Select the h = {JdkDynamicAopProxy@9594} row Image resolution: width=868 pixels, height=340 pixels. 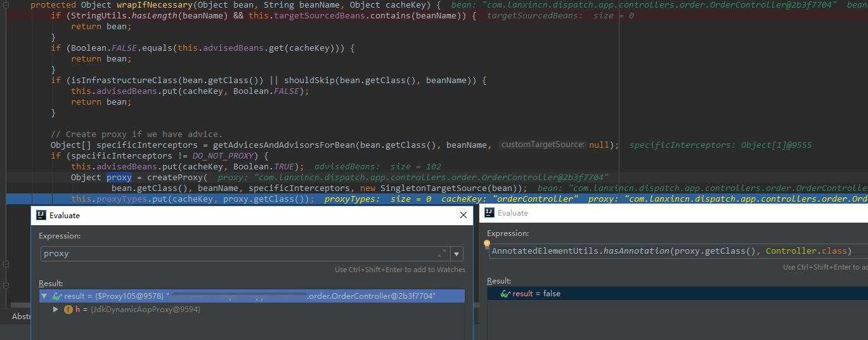click(252, 310)
